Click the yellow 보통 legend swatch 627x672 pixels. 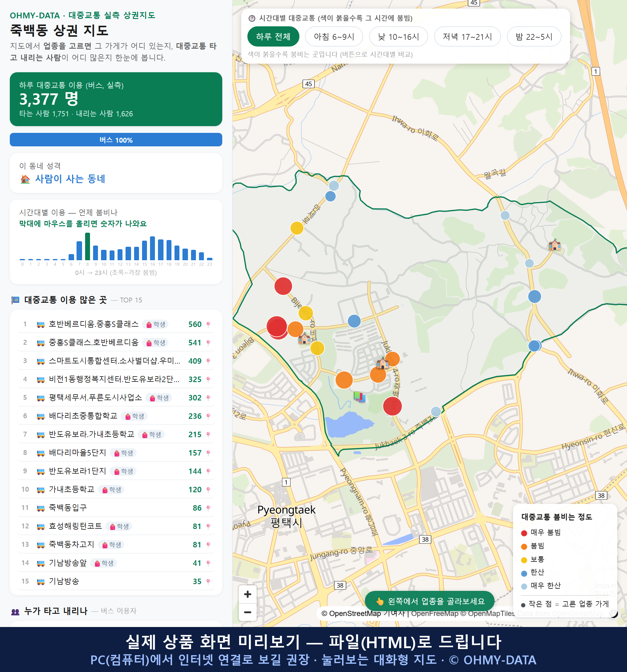click(524, 560)
